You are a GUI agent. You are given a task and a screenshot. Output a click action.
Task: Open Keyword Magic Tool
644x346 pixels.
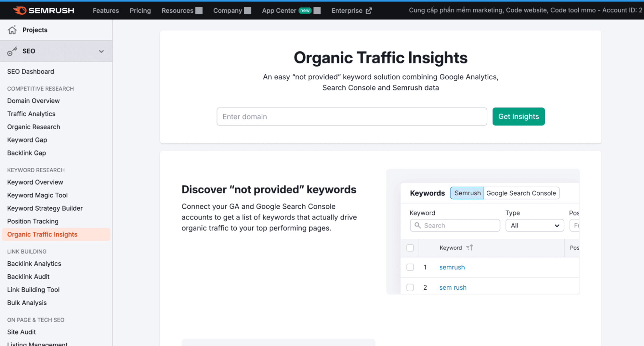pyautogui.click(x=37, y=195)
